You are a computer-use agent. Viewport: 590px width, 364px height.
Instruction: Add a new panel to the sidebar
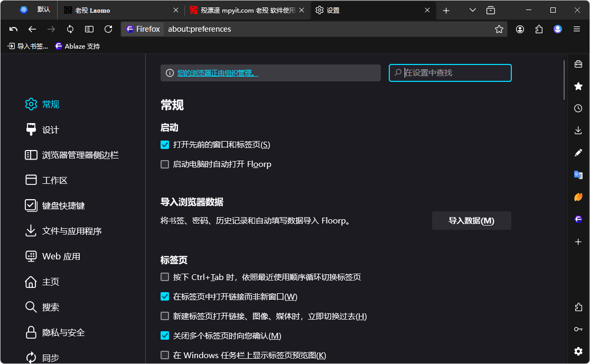click(x=578, y=241)
